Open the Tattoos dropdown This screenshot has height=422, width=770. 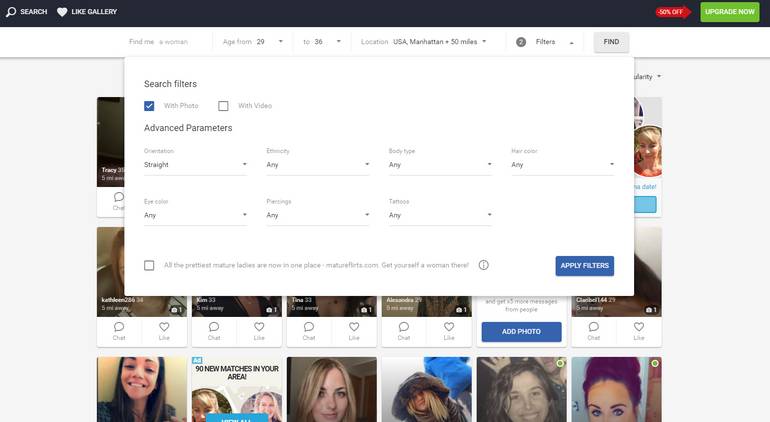pyautogui.click(x=440, y=215)
